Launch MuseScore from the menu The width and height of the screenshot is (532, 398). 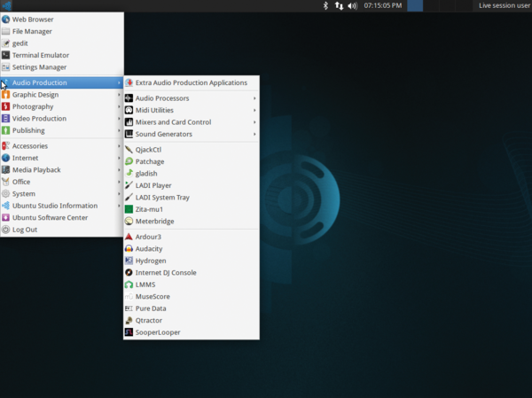(153, 297)
